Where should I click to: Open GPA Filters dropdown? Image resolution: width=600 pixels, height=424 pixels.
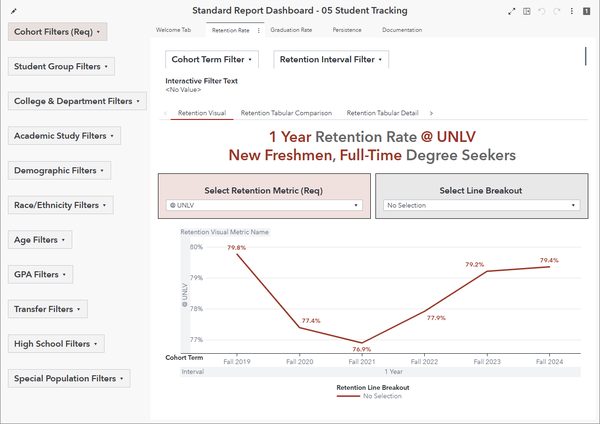(x=40, y=274)
